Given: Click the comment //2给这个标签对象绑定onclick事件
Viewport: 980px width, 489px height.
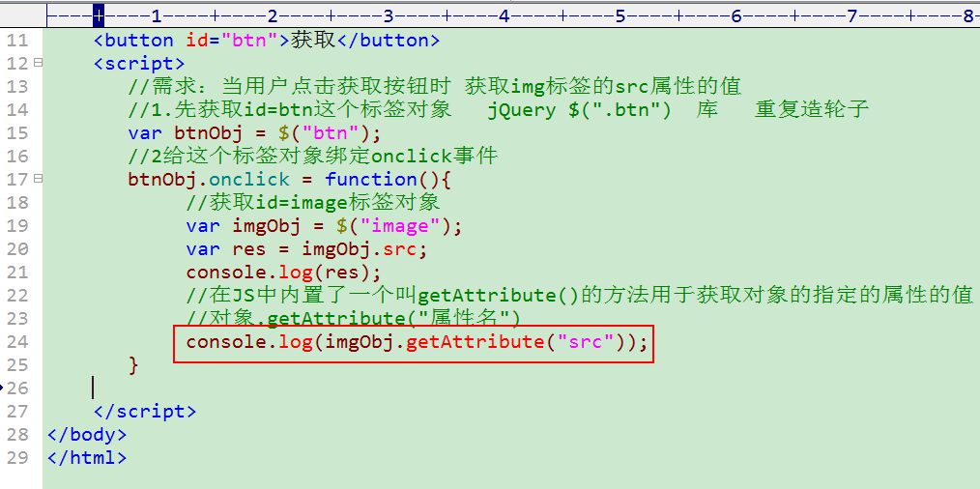Looking at the screenshot, I should tap(312, 157).
